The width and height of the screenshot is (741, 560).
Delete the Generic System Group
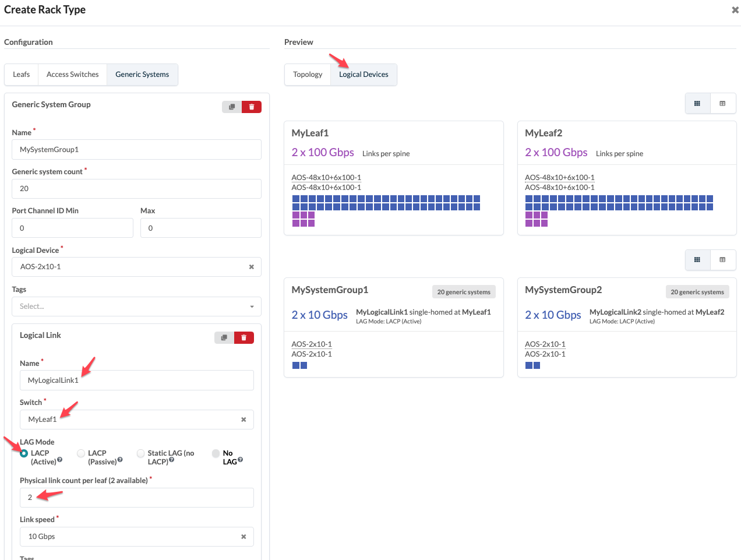[x=252, y=107]
